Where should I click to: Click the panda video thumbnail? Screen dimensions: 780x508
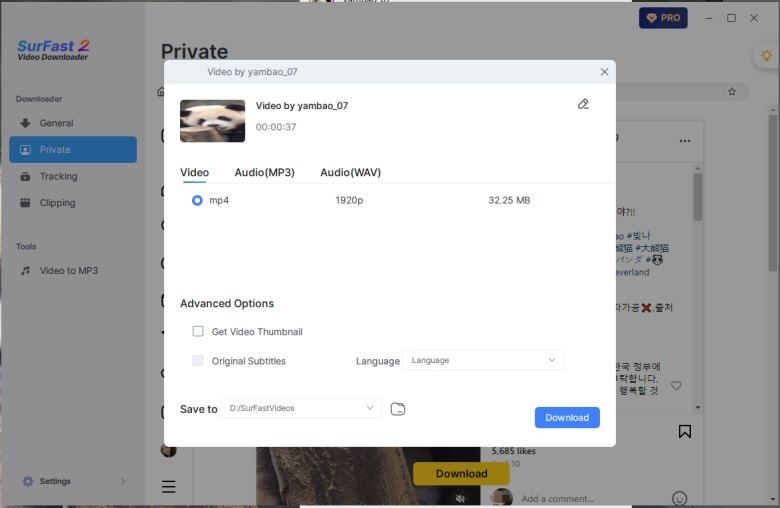(x=212, y=121)
